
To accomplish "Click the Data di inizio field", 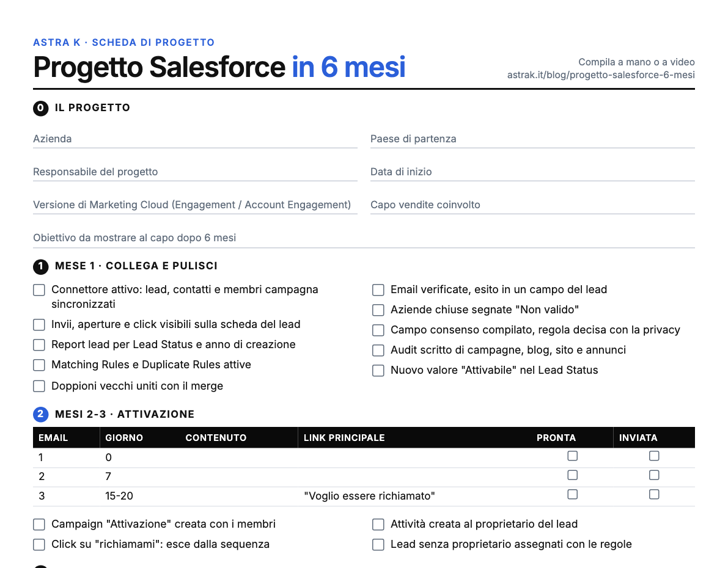I will click(532, 172).
